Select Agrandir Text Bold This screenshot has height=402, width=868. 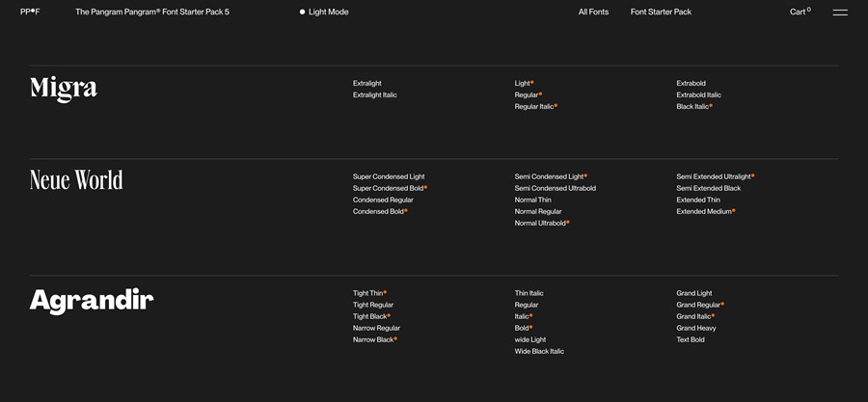pyautogui.click(x=691, y=340)
